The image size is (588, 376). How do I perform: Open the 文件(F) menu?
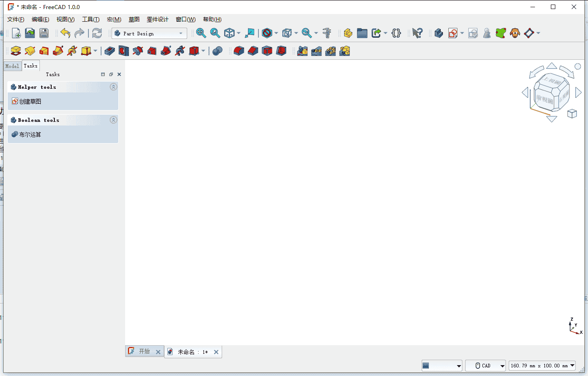click(x=15, y=19)
